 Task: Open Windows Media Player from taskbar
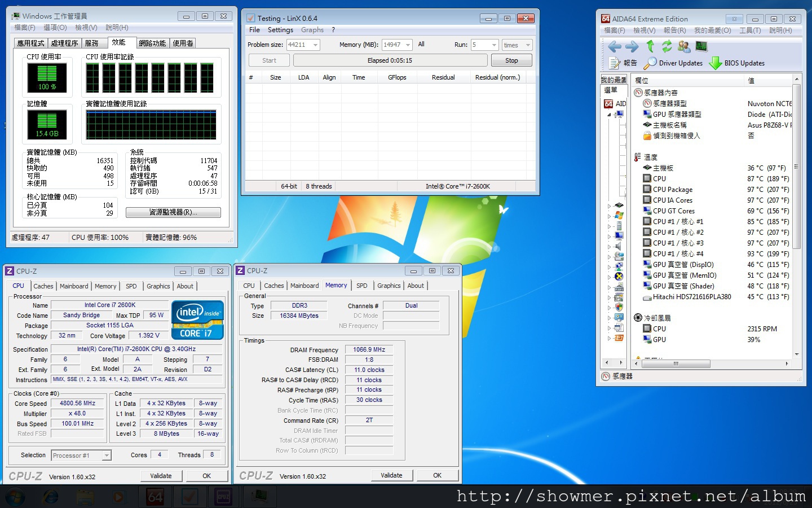[x=119, y=497]
